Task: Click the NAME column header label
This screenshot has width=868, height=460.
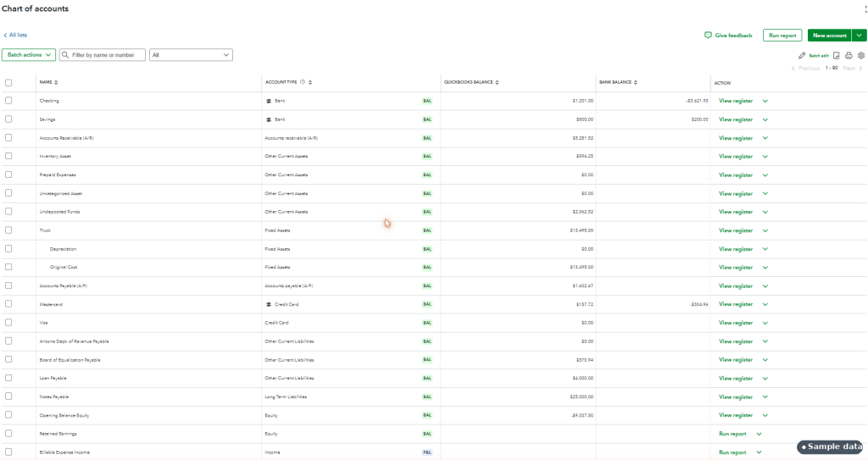Action: (46, 82)
